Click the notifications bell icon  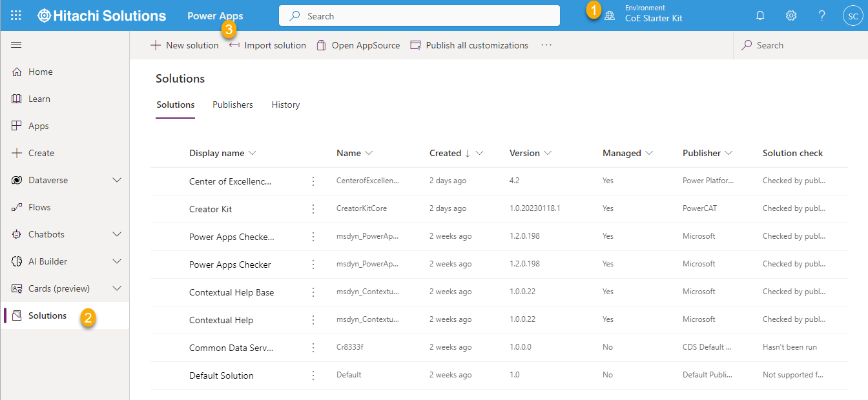[x=760, y=15]
